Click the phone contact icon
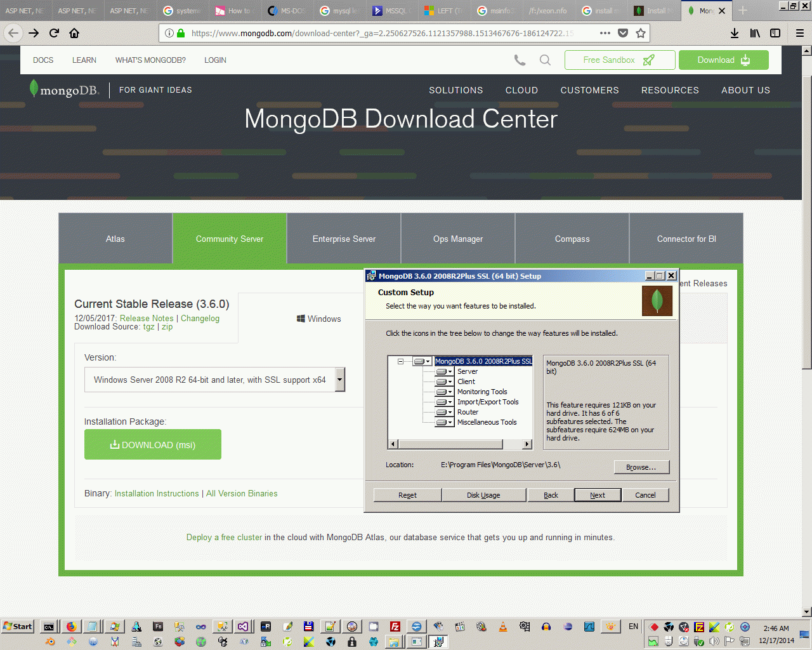 (x=520, y=60)
